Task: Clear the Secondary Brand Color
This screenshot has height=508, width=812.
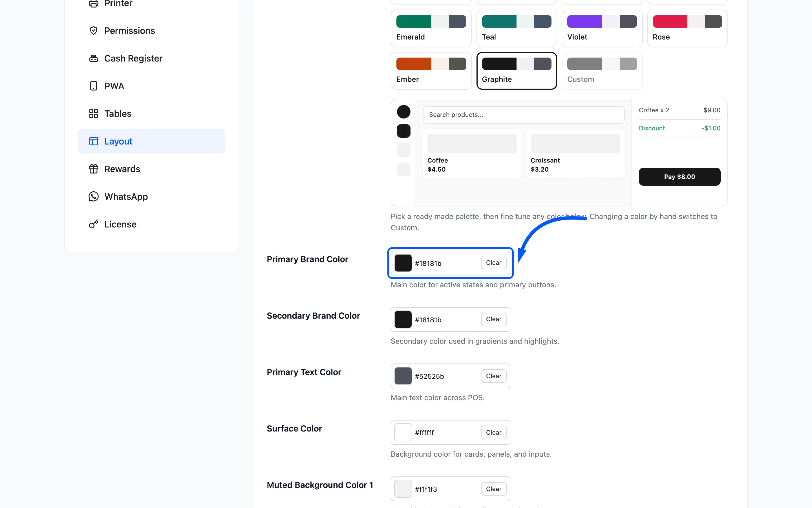Action: (x=494, y=319)
